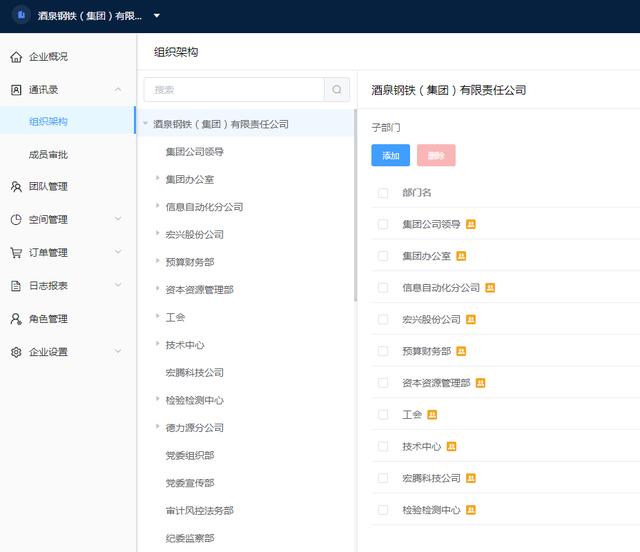Viewport: 640px width, 552px height.
Task: Click the 角色管理 person icon
Action: coord(16,319)
